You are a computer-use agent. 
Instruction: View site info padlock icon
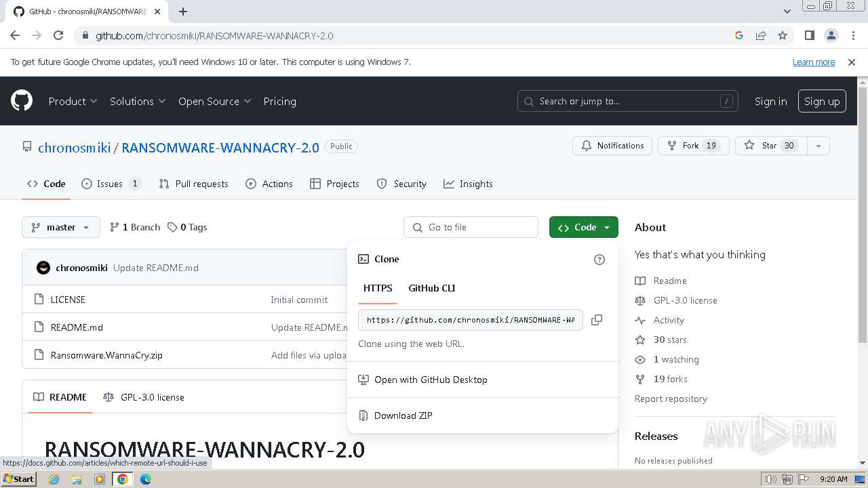[x=85, y=35]
